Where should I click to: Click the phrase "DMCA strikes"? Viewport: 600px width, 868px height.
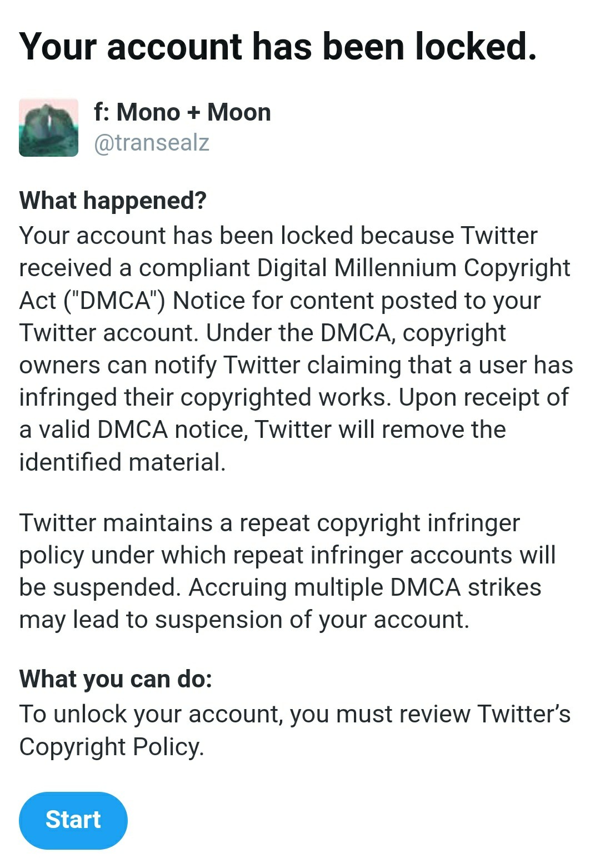pos(466,587)
